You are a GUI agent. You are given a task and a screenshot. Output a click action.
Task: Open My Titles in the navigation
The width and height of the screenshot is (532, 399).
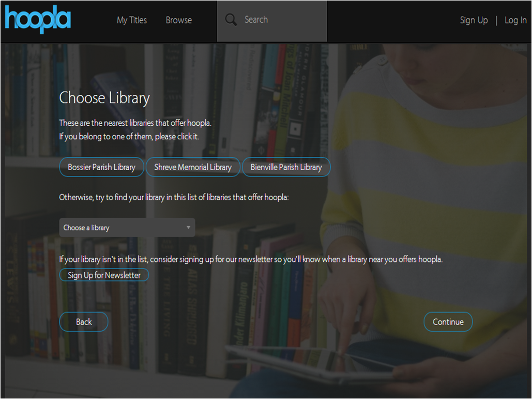(132, 20)
